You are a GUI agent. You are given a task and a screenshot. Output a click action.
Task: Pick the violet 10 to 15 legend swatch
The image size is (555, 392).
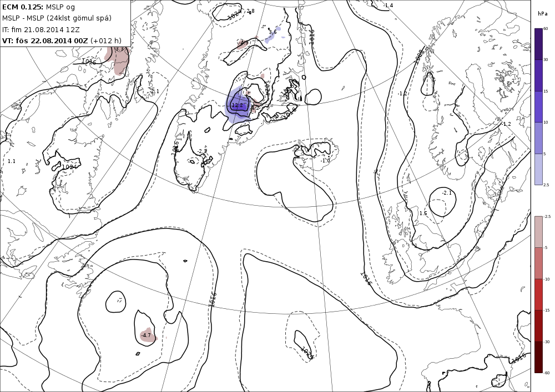(x=538, y=106)
